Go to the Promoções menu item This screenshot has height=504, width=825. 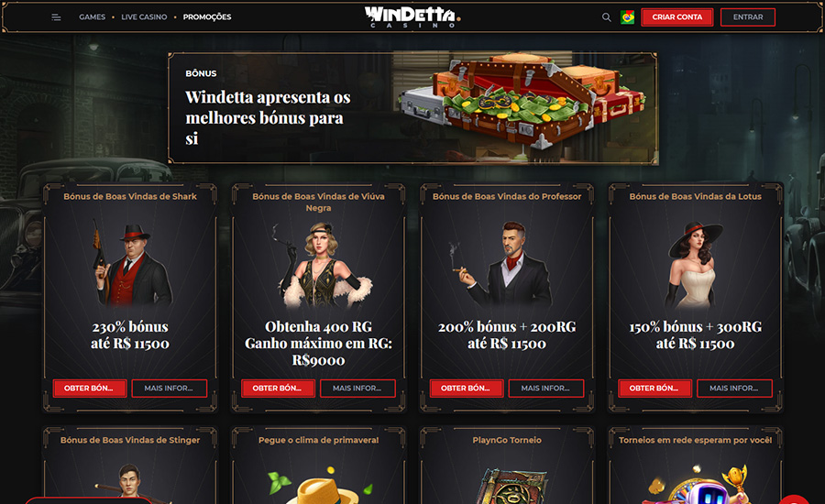pos(207,16)
